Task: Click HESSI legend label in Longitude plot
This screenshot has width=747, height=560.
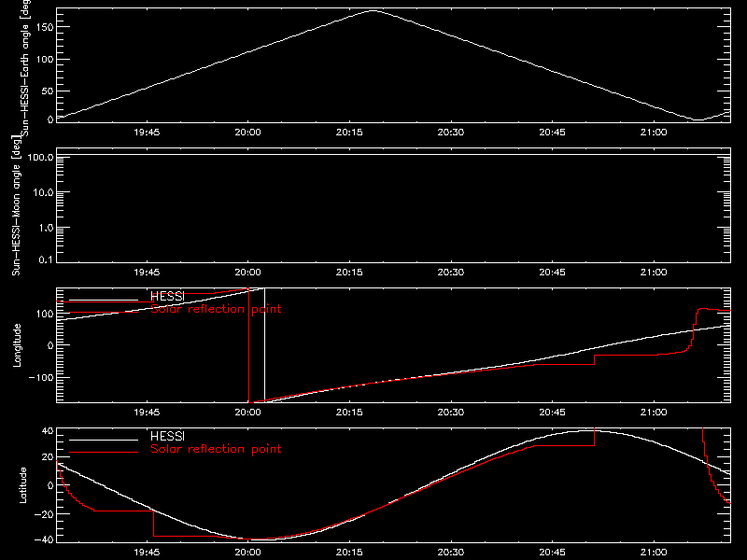Action: [167, 296]
